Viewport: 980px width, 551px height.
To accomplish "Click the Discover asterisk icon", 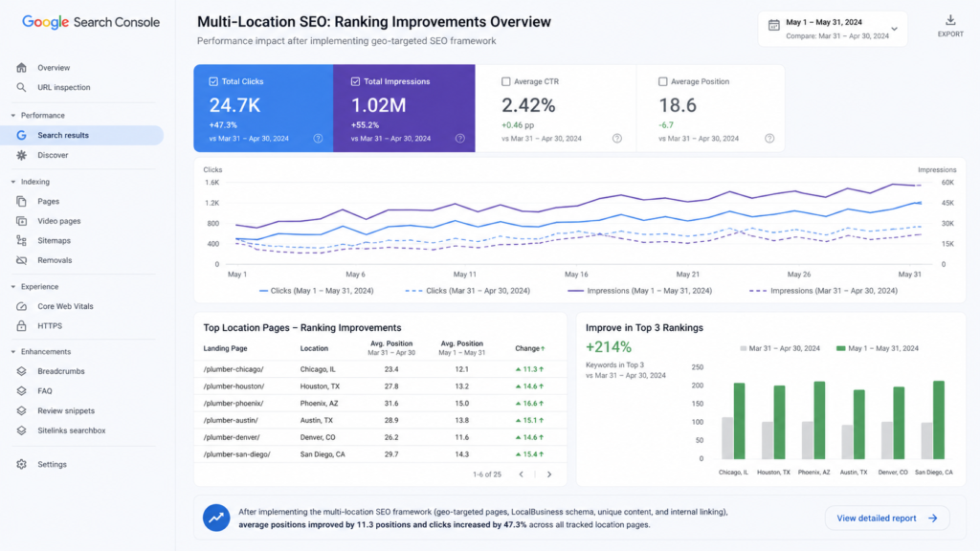I will 21,155.
